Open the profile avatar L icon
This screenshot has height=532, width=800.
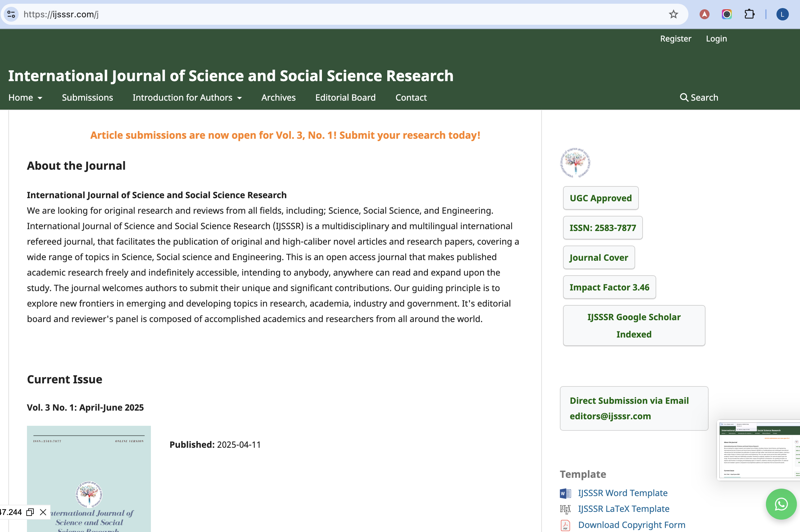[782, 14]
